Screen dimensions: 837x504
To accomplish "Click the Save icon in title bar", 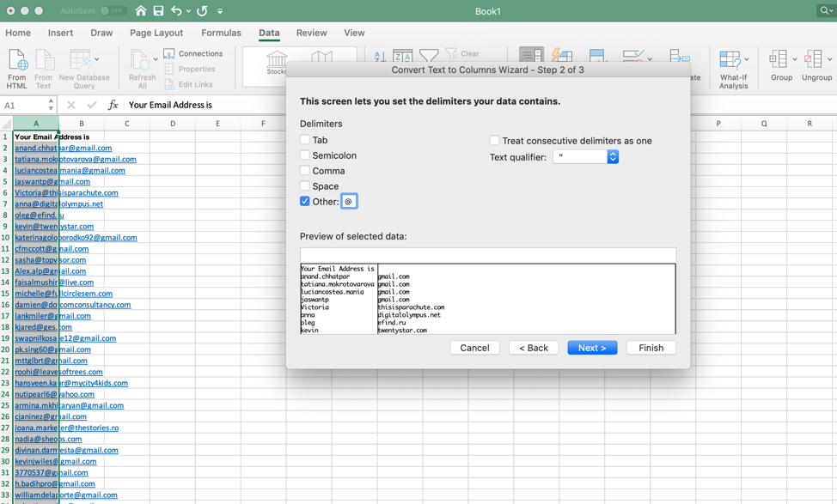I will (158, 10).
